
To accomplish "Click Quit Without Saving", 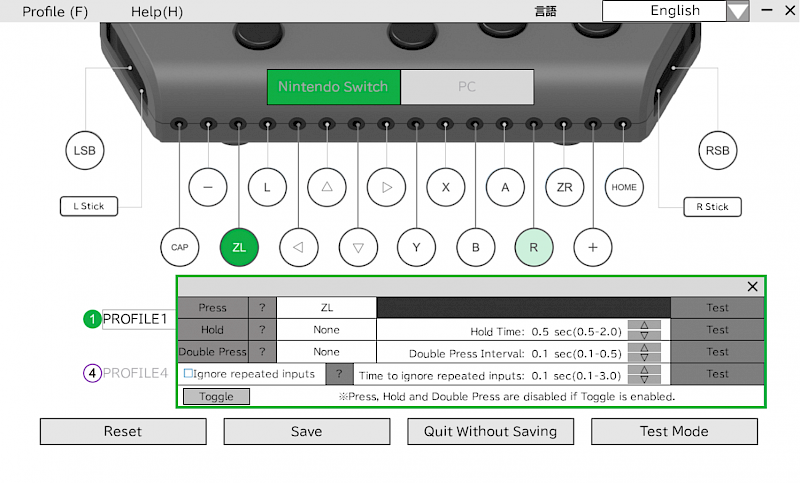I will [x=490, y=431].
